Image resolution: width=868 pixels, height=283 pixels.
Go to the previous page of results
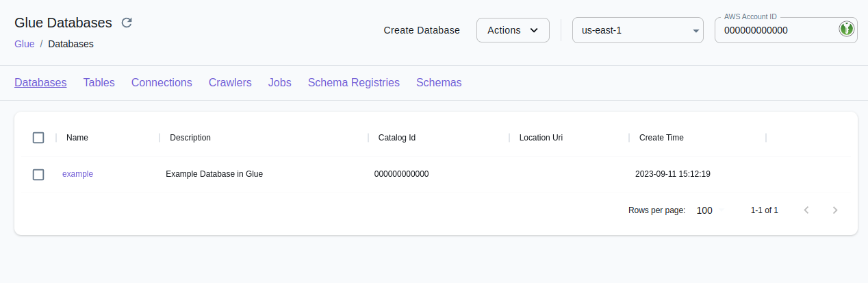point(806,210)
